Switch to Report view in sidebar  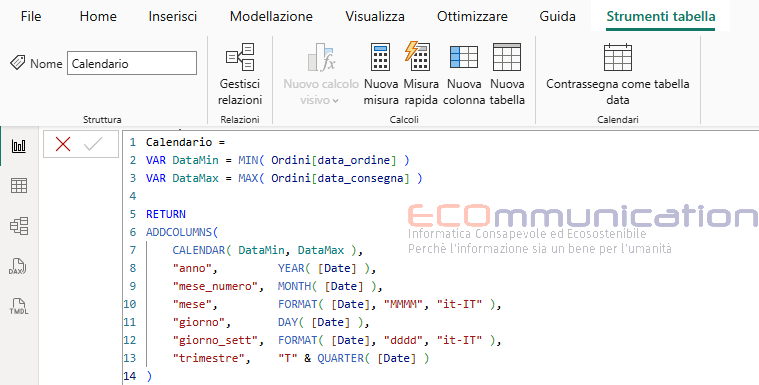coord(19,146)
